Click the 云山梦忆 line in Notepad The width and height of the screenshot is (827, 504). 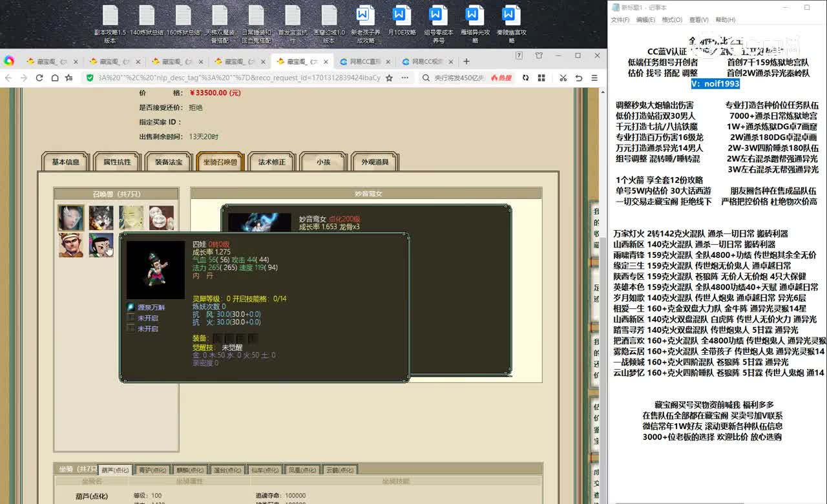click(718, 373)
